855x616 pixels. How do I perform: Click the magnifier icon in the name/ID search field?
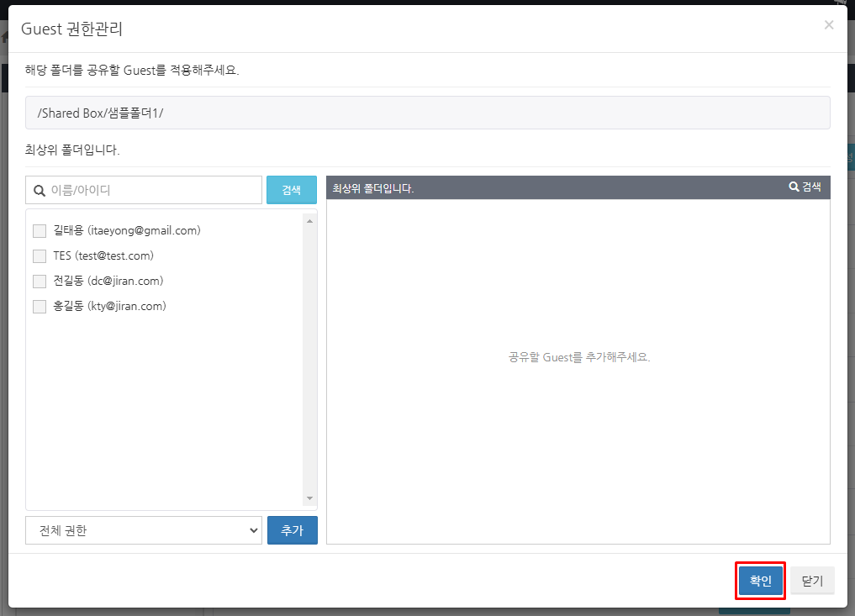(x=39, y=191)
